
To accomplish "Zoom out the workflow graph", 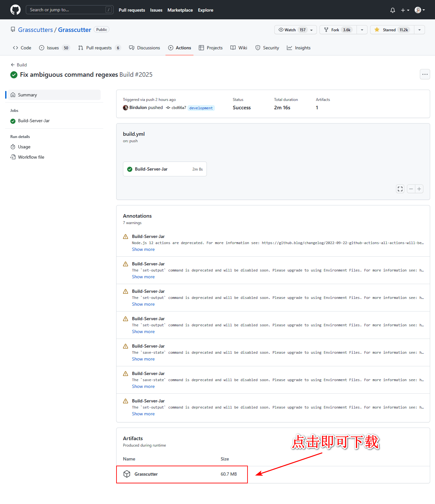I will coord(411,189).
